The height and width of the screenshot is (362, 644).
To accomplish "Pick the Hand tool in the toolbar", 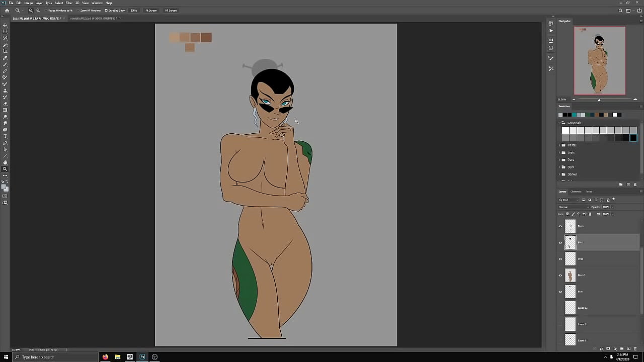I will pyautogui.click(x=6, y=162).
